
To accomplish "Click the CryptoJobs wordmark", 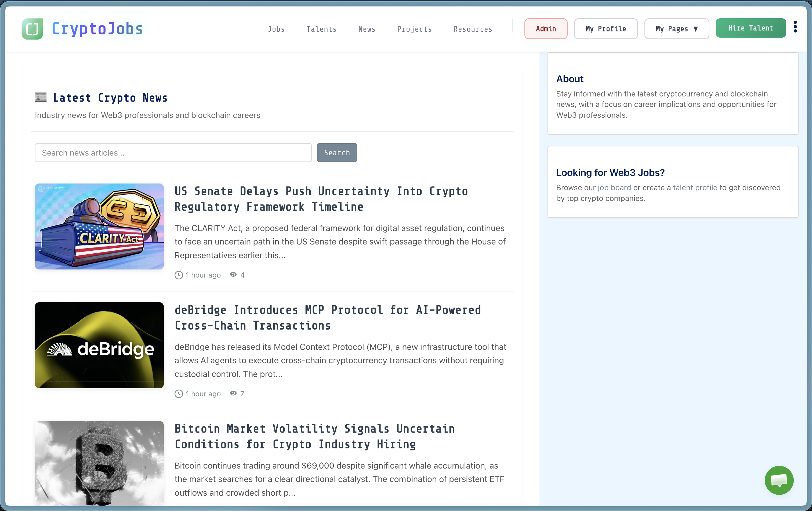I will tap(97, 29).
